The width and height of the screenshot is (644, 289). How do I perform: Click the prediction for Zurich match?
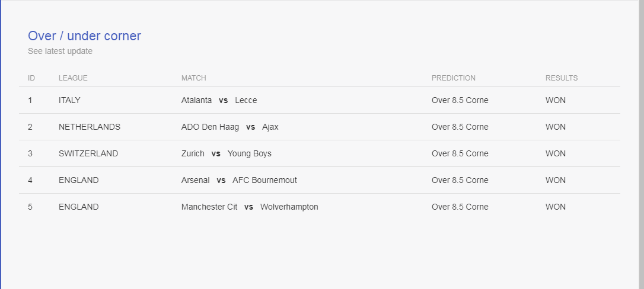(x=460, y=153)
